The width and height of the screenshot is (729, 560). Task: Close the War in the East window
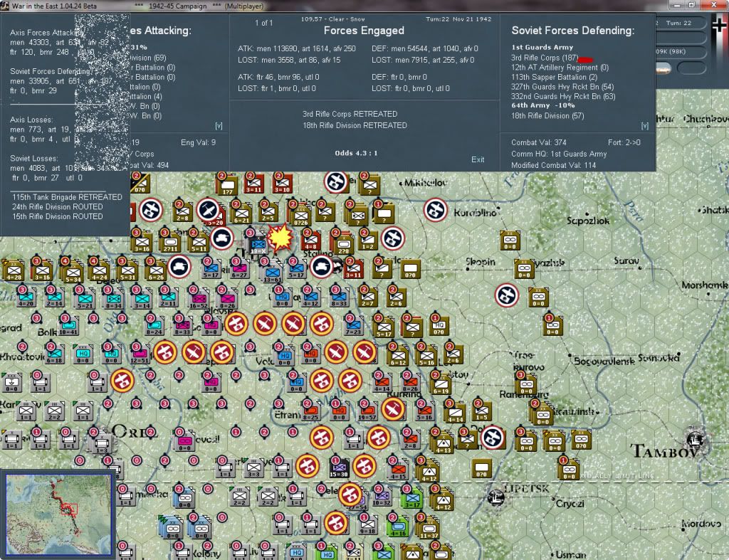tap(713, 5)
